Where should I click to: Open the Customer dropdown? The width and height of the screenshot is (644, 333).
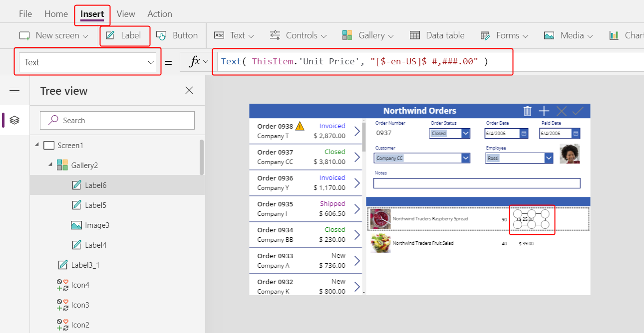466,158
